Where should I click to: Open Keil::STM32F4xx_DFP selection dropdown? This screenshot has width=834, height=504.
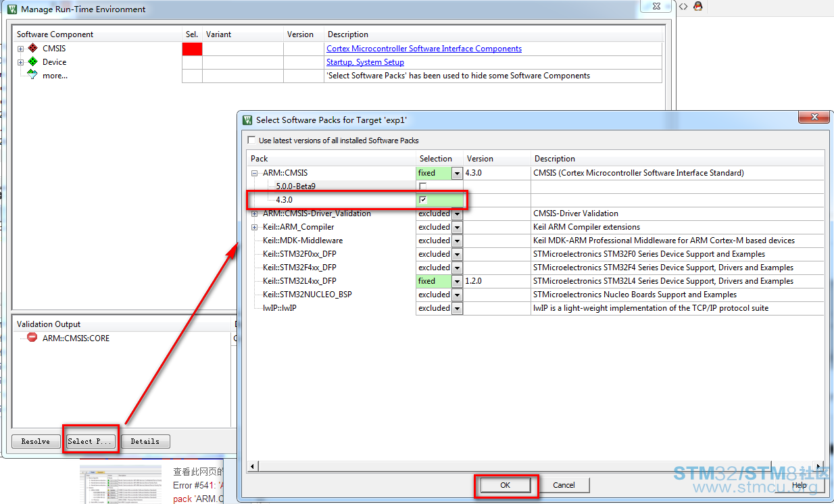coord(458,268)
